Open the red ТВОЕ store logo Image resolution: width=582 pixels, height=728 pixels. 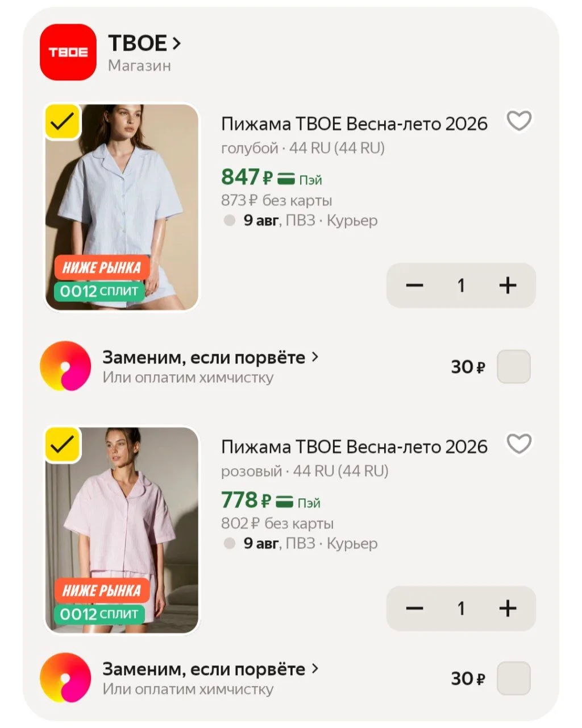click(x=68, y=52)
